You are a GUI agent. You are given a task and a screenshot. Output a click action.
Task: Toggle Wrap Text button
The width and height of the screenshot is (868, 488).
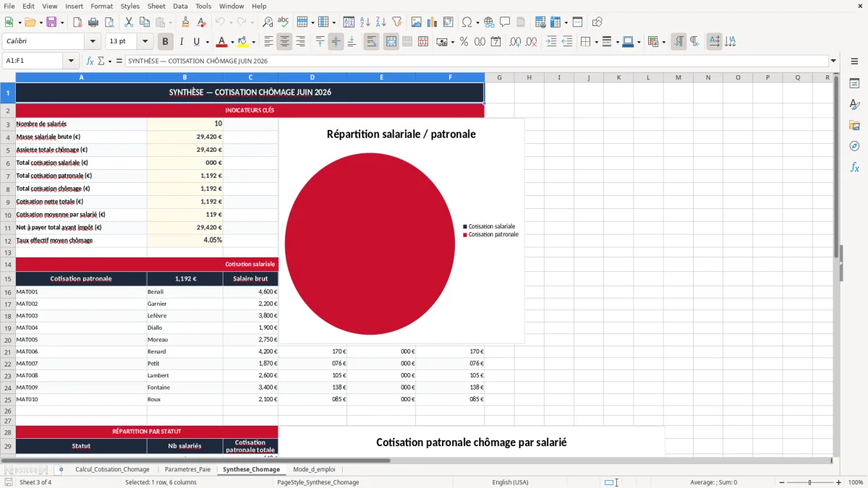click(372, 42)
